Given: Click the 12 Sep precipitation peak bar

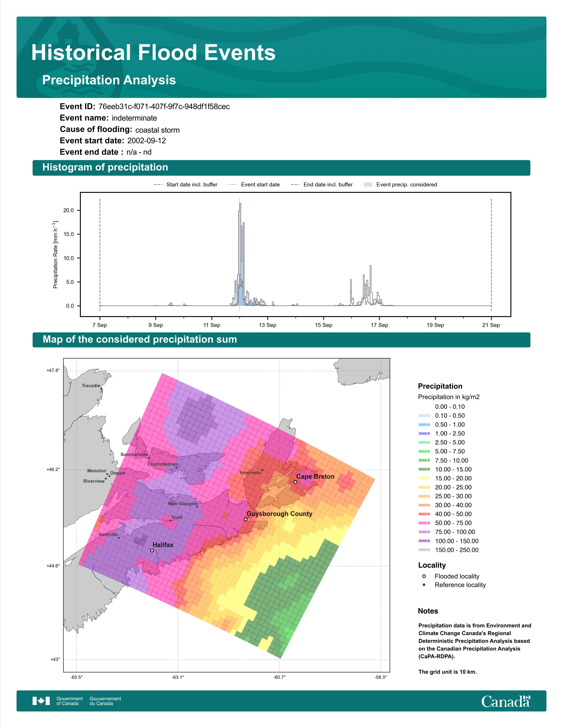Looking at the screenshot, I should [240, 254].
